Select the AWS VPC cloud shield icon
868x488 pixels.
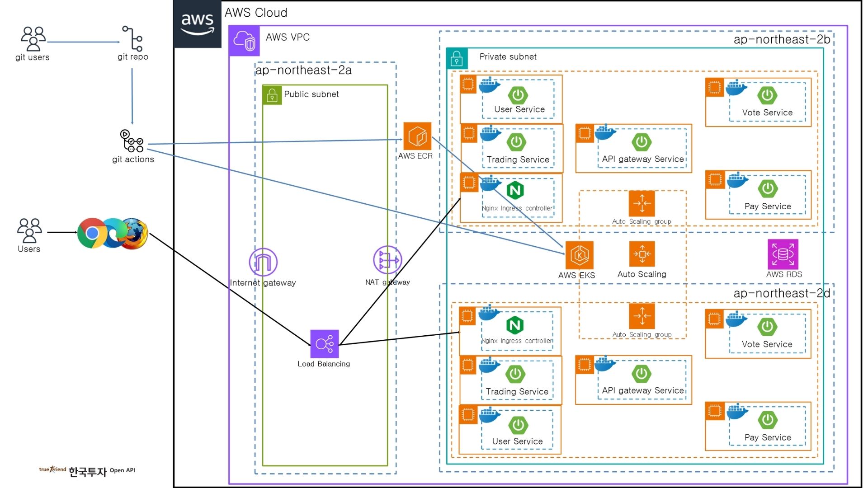pos(244,41)
